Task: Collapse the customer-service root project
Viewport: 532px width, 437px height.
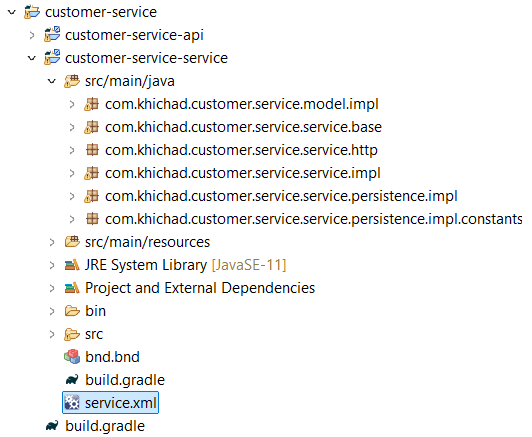Action: [12, 12]
